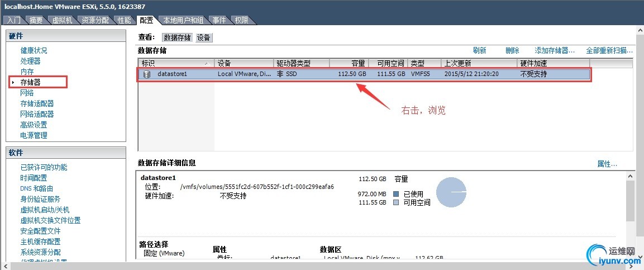Open 时间配置 settings
Image resolution: width=644 pixels, height=270 pixels.
pos(34,178)
